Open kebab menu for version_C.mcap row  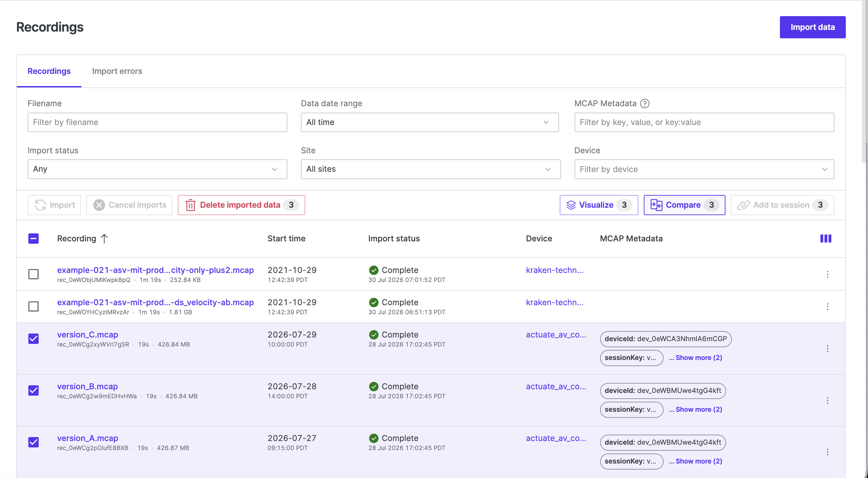(827, 349)
